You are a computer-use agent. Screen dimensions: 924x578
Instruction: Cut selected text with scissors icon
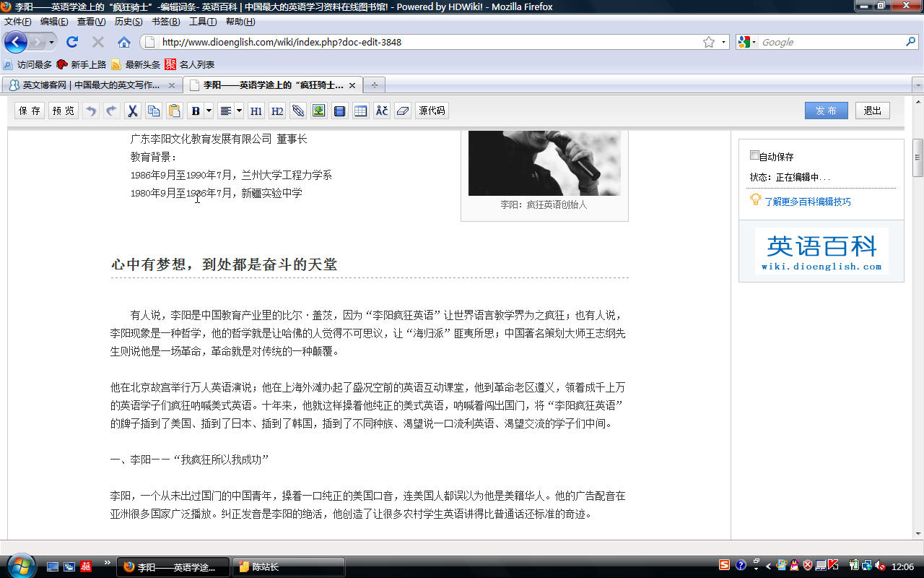pyautogui.click(x=132, y=111)
